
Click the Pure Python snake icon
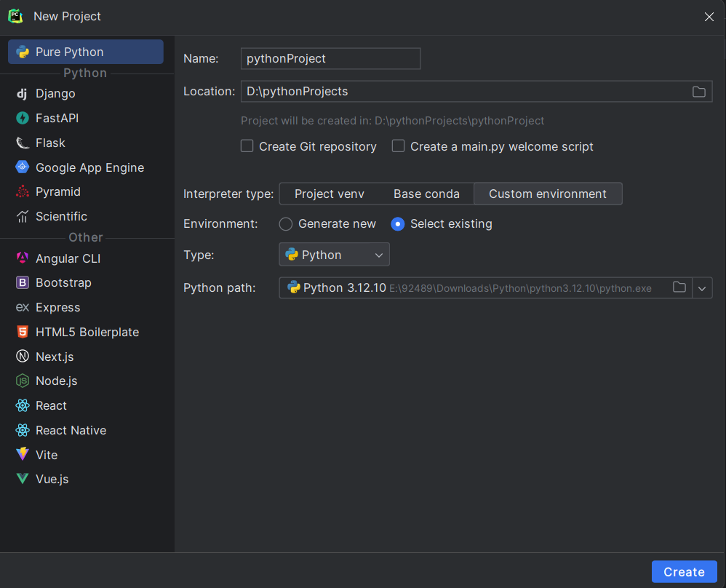click(23, 52)
